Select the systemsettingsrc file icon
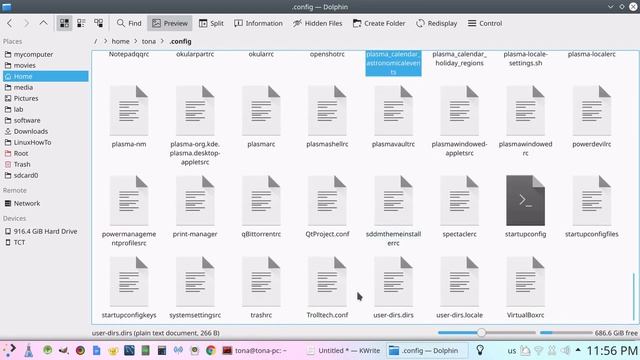Image resolution: width=640 pixels, height=360 pixels. (195, 282)
